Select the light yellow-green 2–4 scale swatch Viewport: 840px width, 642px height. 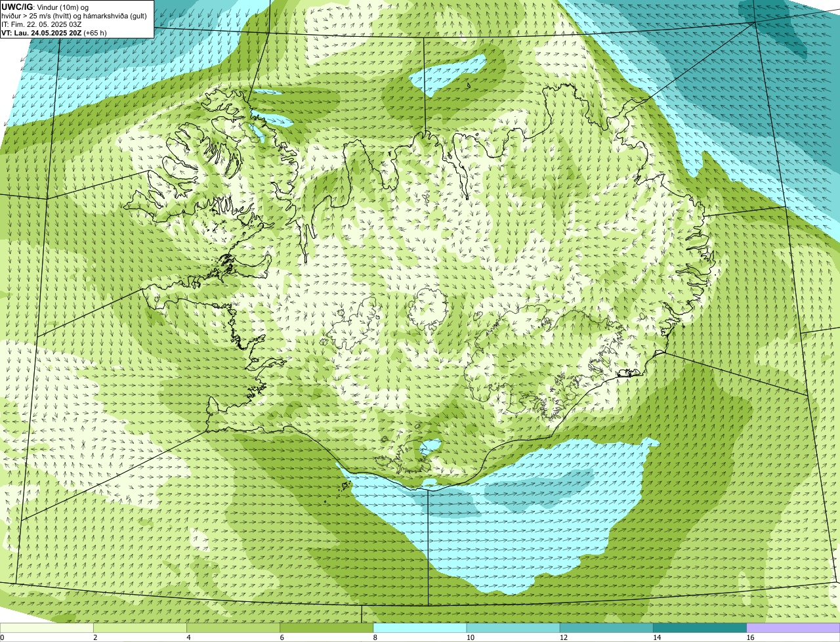pos(140,628)
